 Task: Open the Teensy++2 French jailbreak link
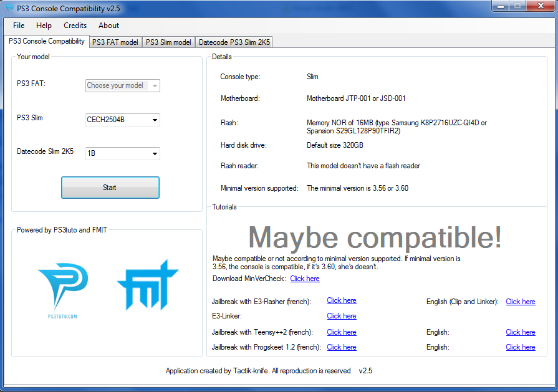tap(342, 332)
